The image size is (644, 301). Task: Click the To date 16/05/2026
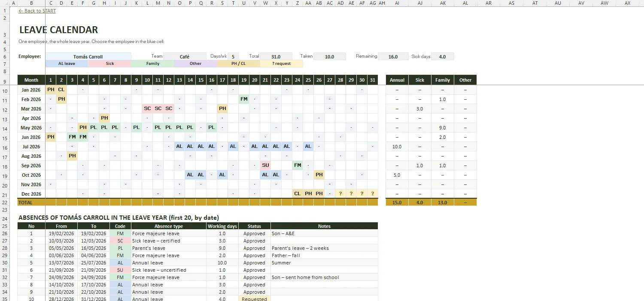[x=94, y=248]
